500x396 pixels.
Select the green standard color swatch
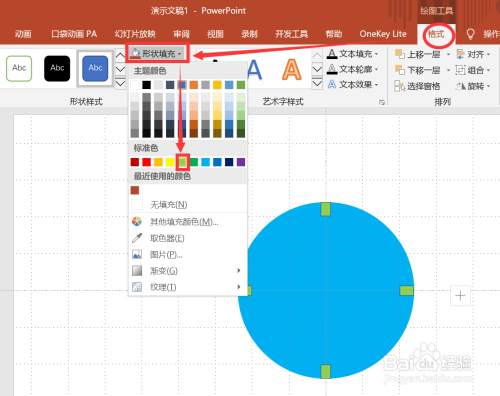click(194, 162)
